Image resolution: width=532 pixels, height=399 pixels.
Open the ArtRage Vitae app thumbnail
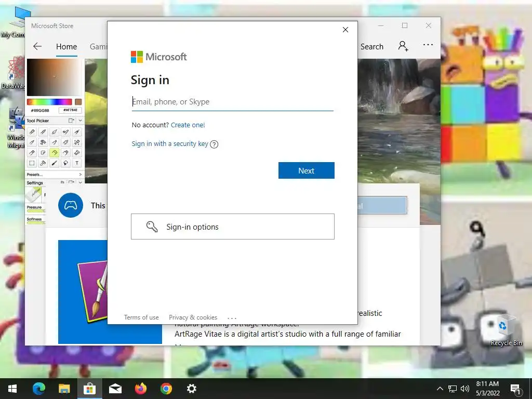pyautogui.click(x=83, y=292)
